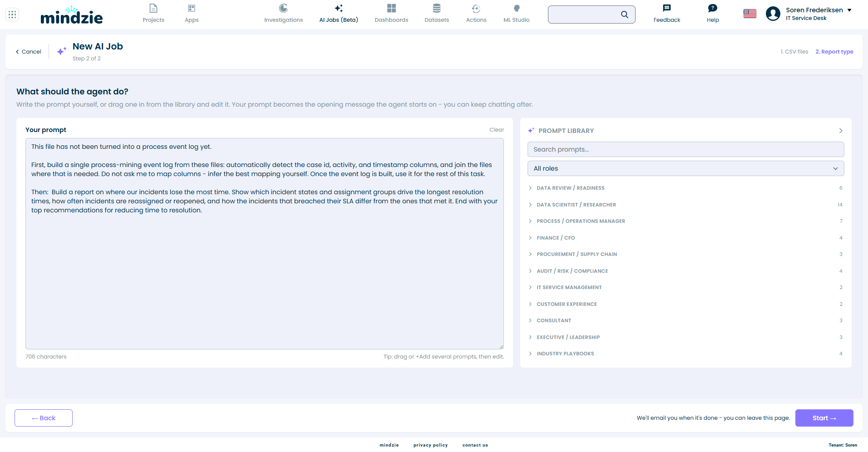Open the ML Studio icon
This screenshot has height=452, width=868.
(x=517, y=8)
